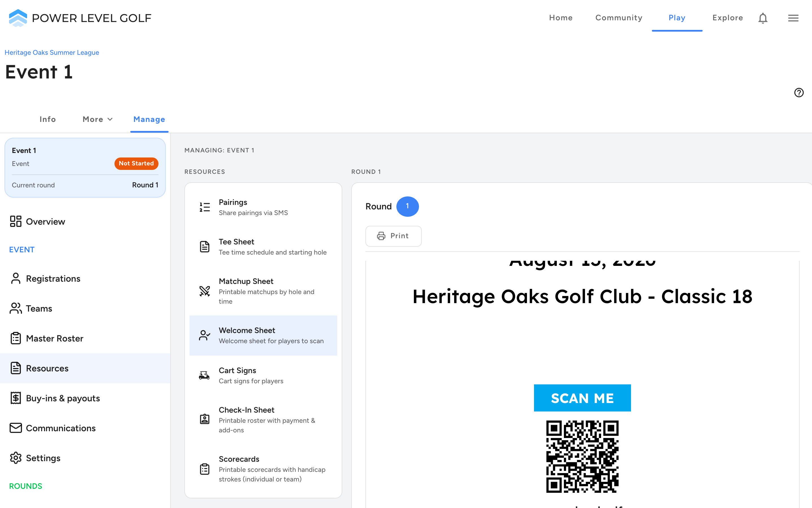The image size is (812, 508).
Task: Click the Buy-ins & payouts receipt icon
Action: (x=16, y=398)
